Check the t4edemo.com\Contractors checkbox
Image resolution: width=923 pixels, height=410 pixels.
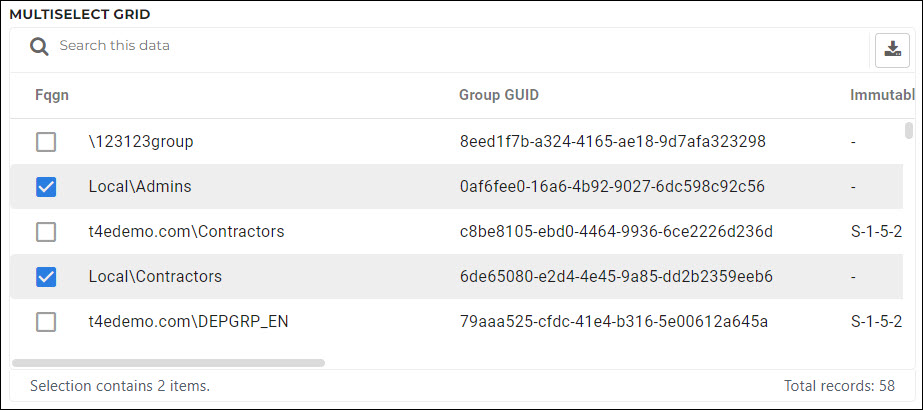[46, 232]
